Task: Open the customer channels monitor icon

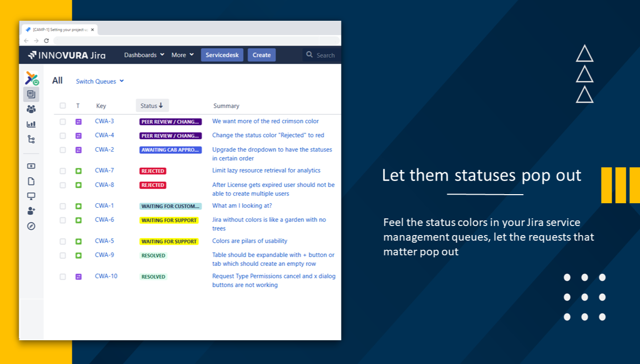Action: point(31,196)
